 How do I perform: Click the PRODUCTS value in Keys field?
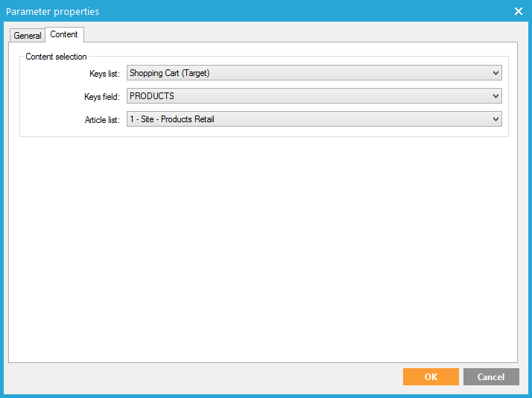click(152, 96)
